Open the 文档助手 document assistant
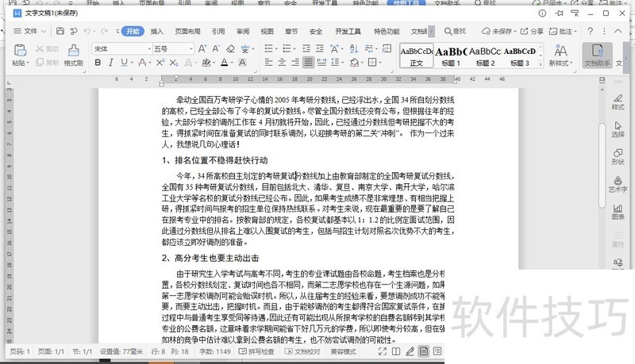The height and width of the screenshot is (364, 635). (x=597, y=55)
